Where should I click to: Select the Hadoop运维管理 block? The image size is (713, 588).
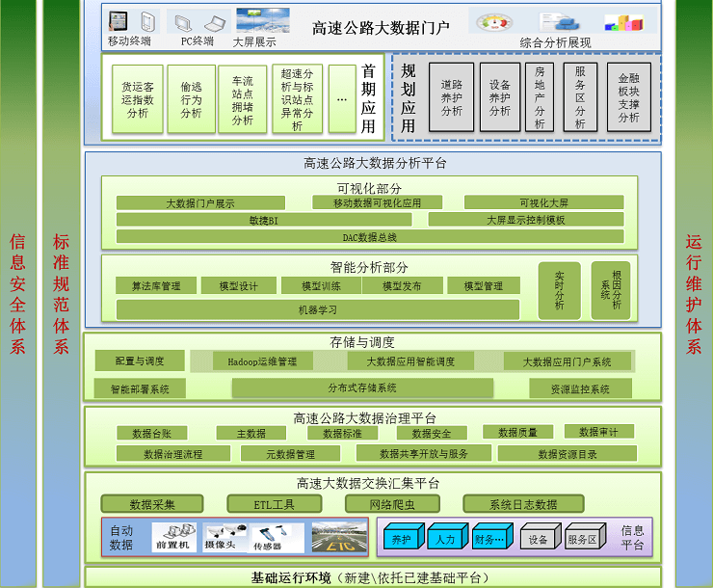[261, 361]
